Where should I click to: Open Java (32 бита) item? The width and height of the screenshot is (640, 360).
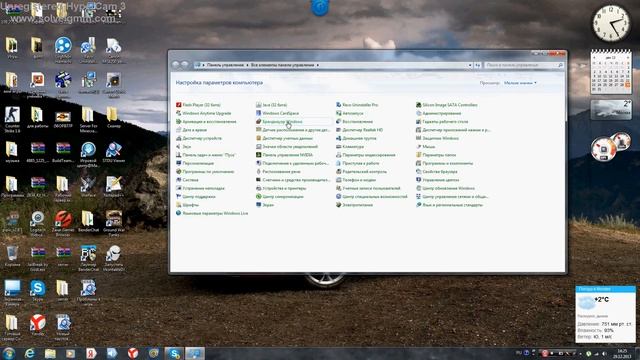click(x=271, y=105)
